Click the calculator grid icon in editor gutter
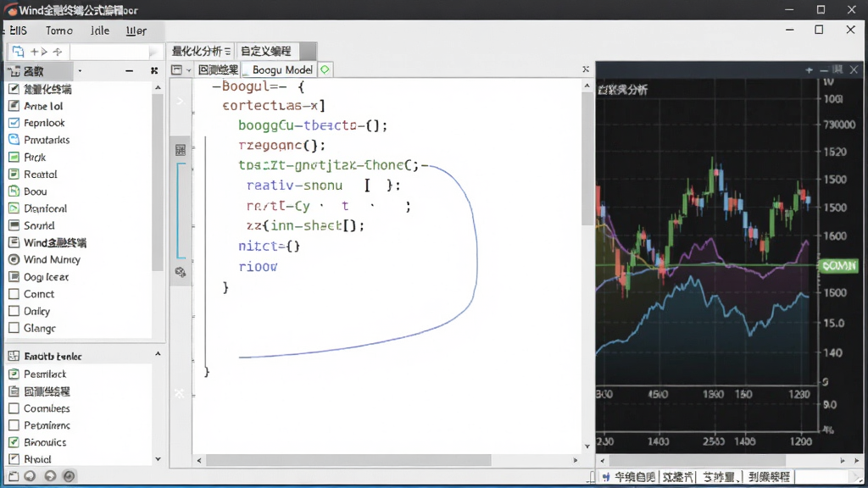The image size is (868, 488). (x=181, y=150)
